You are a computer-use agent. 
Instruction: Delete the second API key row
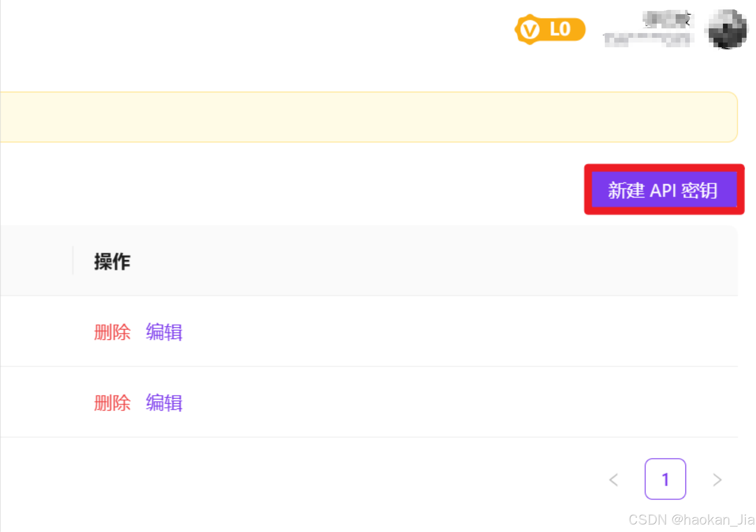click(x=112, y=403)
